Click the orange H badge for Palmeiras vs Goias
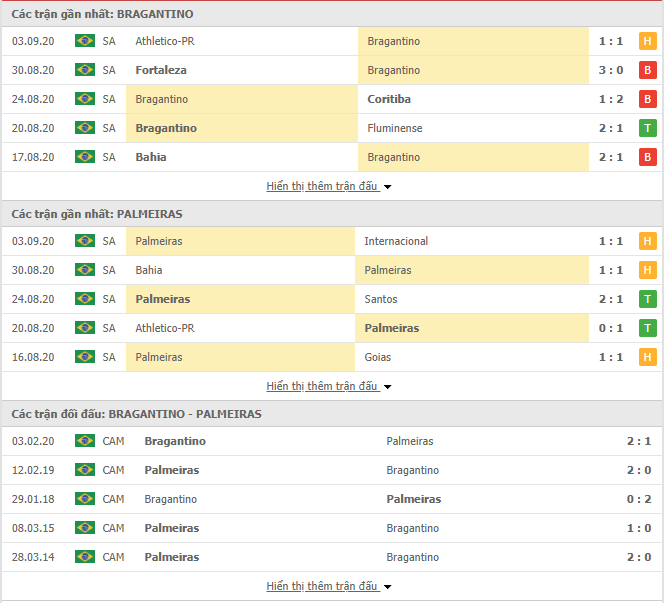Viewport: 664px width, 603px height. tap(647, 357)
